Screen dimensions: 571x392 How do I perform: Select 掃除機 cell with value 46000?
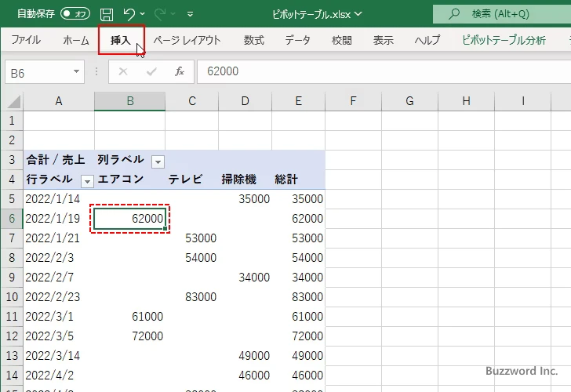(245, 376)
